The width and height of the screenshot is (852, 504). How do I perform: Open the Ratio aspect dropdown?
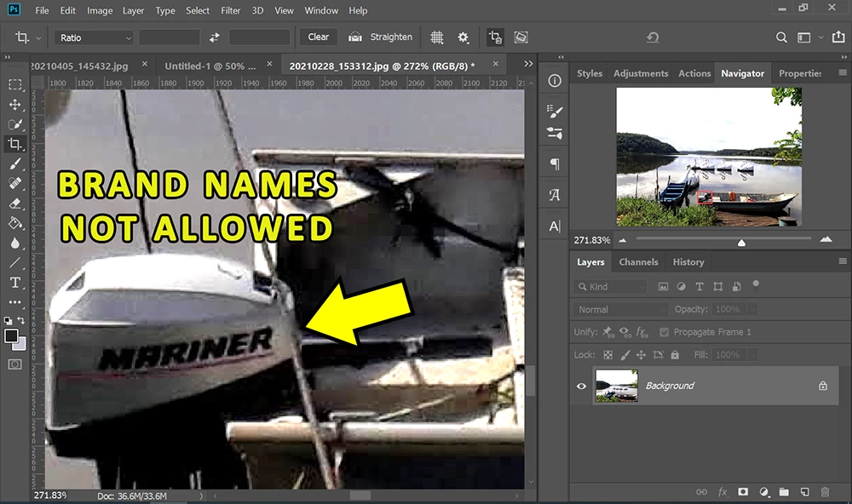(x=94, y=37)
